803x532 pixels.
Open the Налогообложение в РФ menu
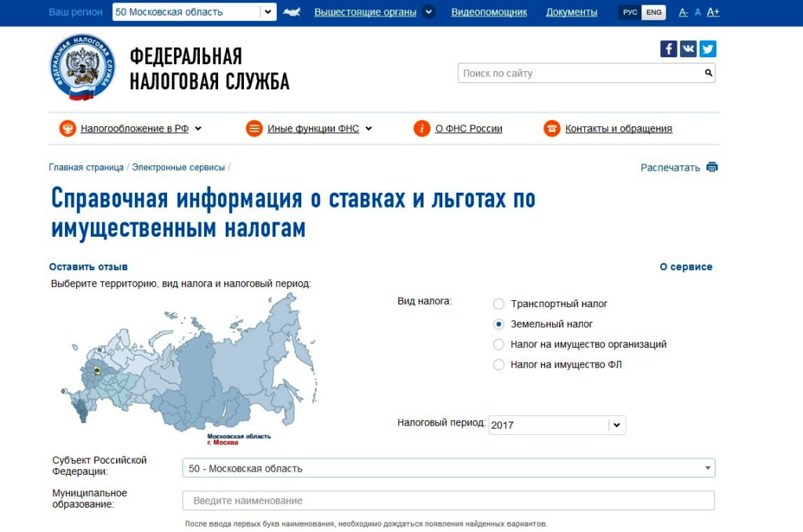pos(135,128)
